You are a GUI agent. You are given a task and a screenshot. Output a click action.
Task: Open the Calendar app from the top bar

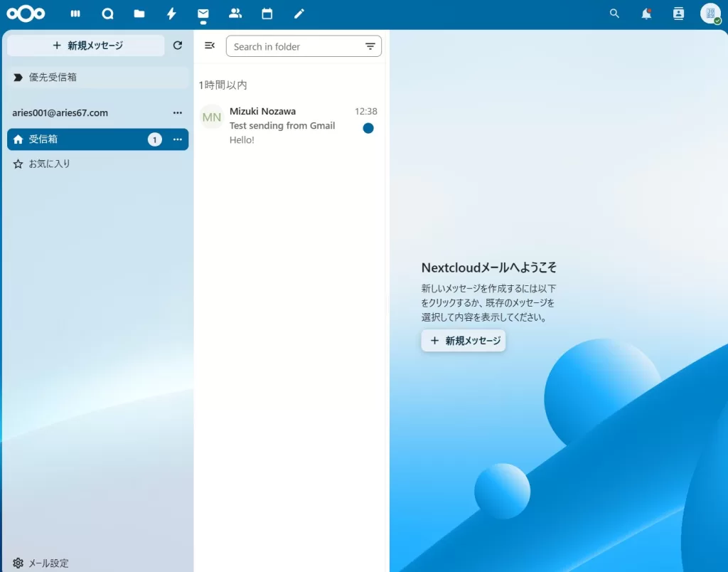pos(267,14)
